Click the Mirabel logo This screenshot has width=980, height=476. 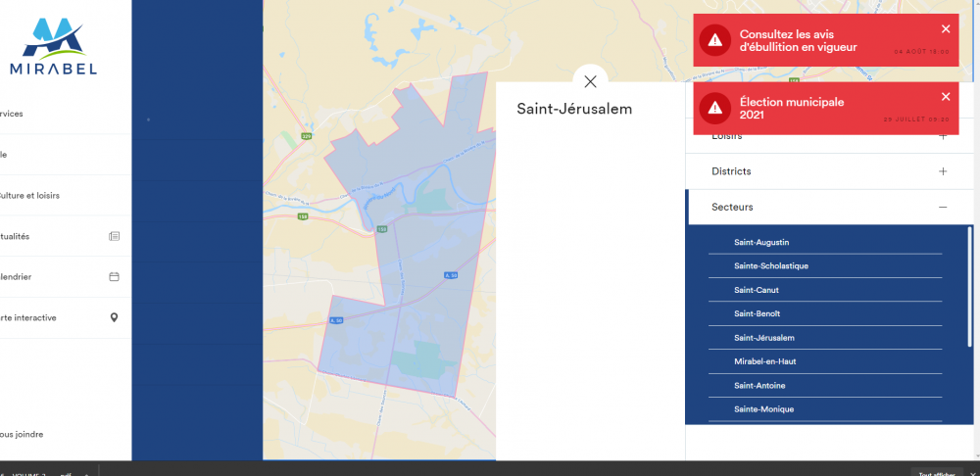53,47
